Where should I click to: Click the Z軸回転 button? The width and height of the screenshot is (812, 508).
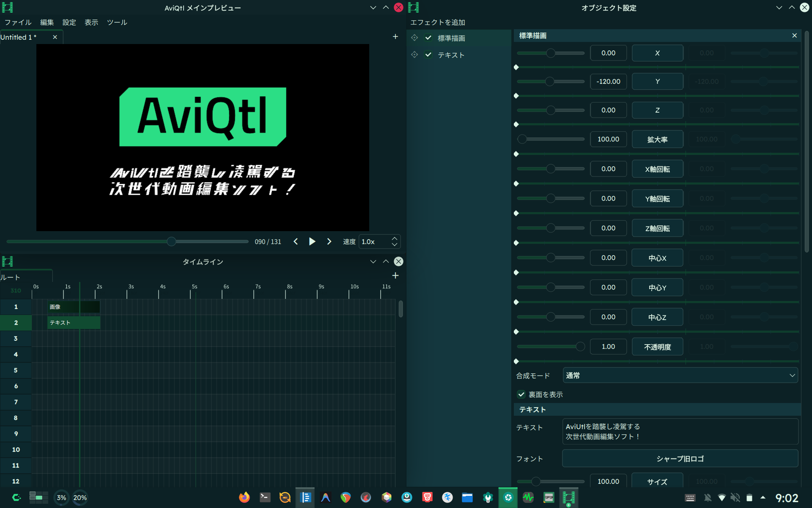(657, 228)
